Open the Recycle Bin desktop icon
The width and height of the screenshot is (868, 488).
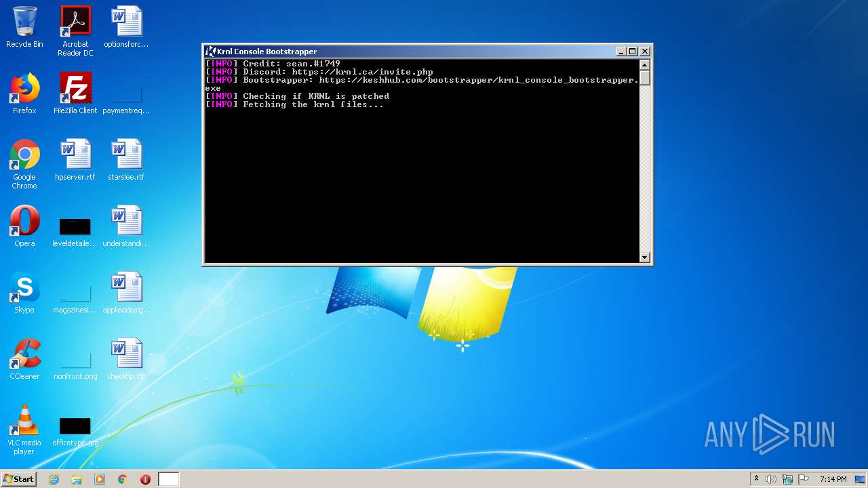pos(24,27)
